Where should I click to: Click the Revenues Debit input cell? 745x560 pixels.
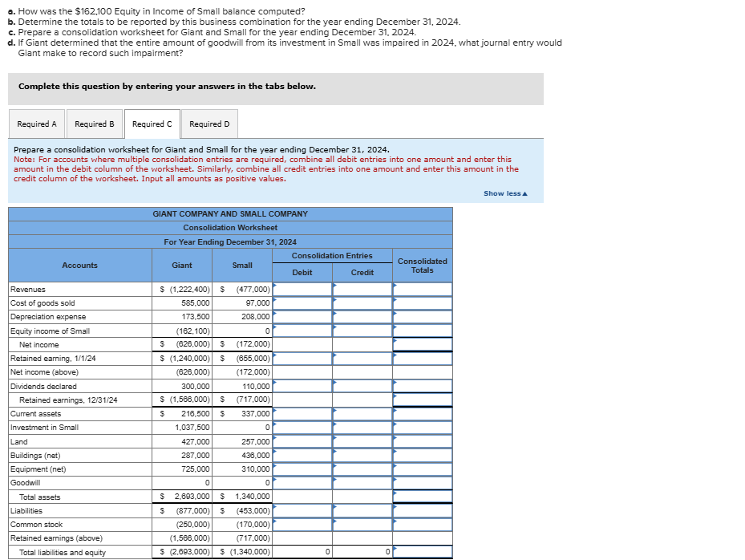[303, 290]
